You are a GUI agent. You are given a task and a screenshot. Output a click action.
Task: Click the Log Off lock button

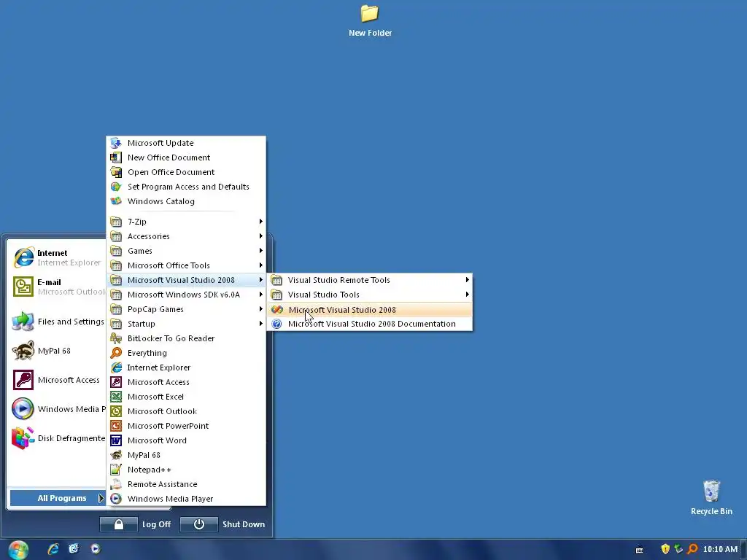tap(119, 524)
